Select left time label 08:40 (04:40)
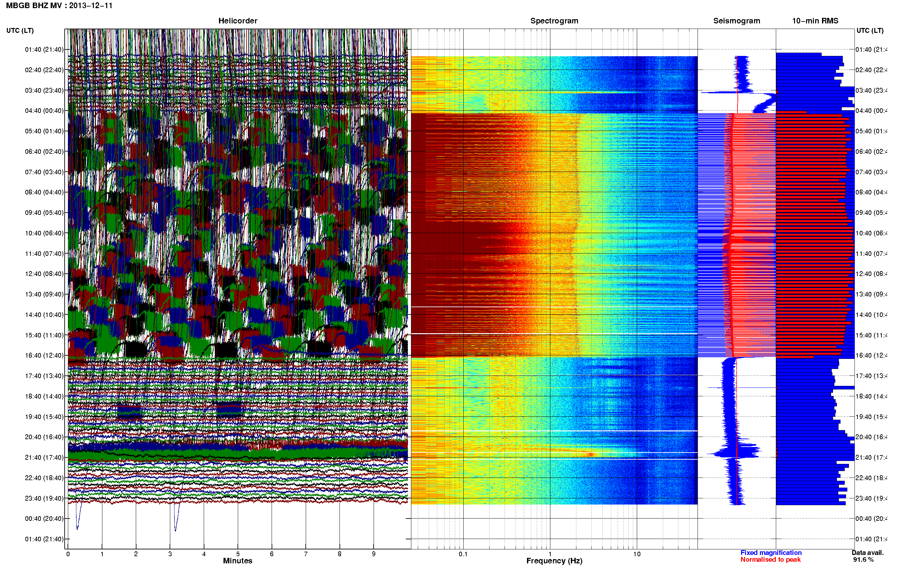Viewport: 924px width, 578px height. (44, 192)
